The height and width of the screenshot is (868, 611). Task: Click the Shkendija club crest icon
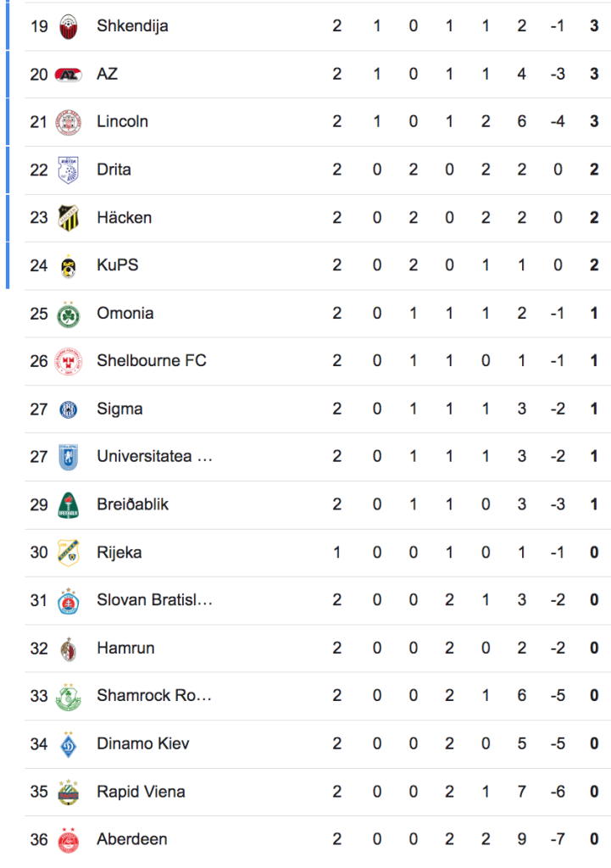pyautogui.click(x=68, y=26)
